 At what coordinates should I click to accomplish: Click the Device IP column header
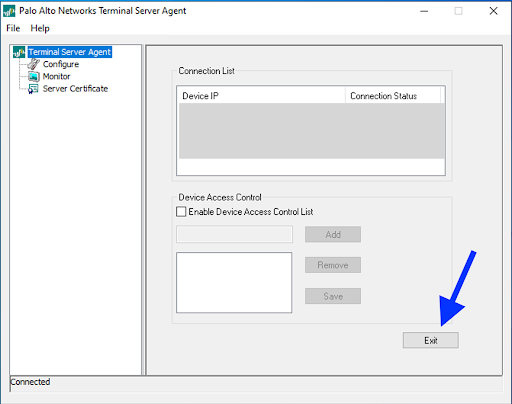click(262, 96)
